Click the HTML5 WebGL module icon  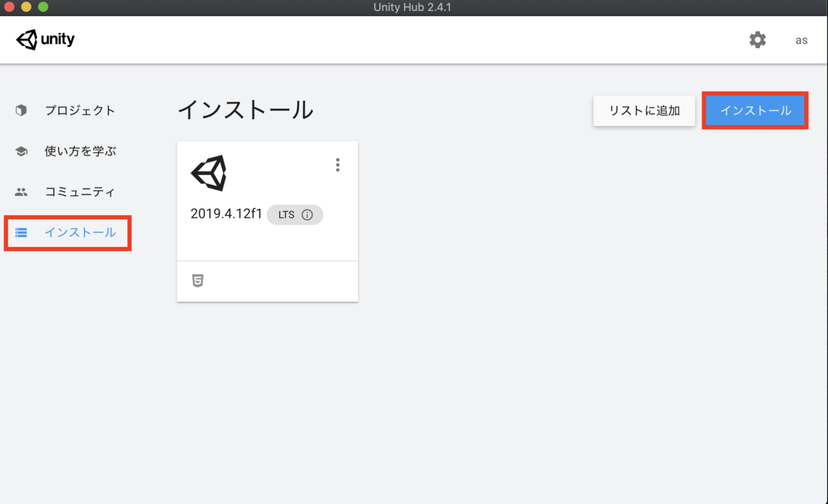coord(198,281)
